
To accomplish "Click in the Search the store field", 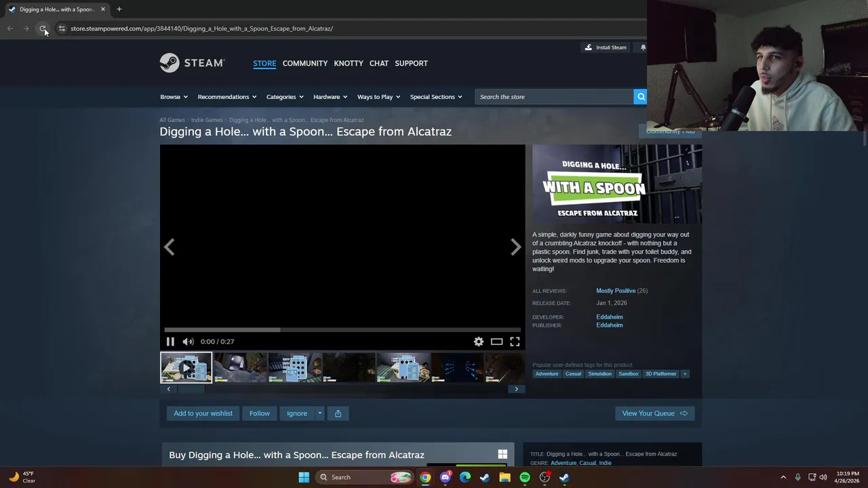I will (554, 97).
